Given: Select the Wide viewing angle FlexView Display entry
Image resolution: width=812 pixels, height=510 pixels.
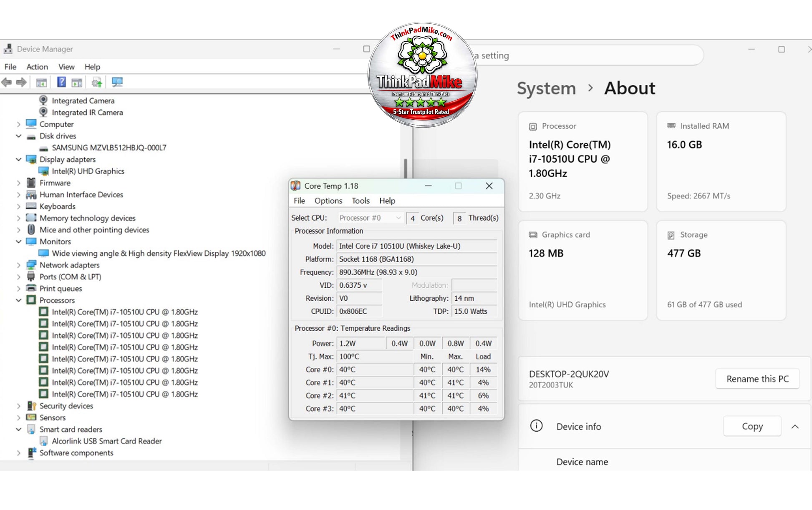Looking at the screenshot, I should tap(159, 253).
